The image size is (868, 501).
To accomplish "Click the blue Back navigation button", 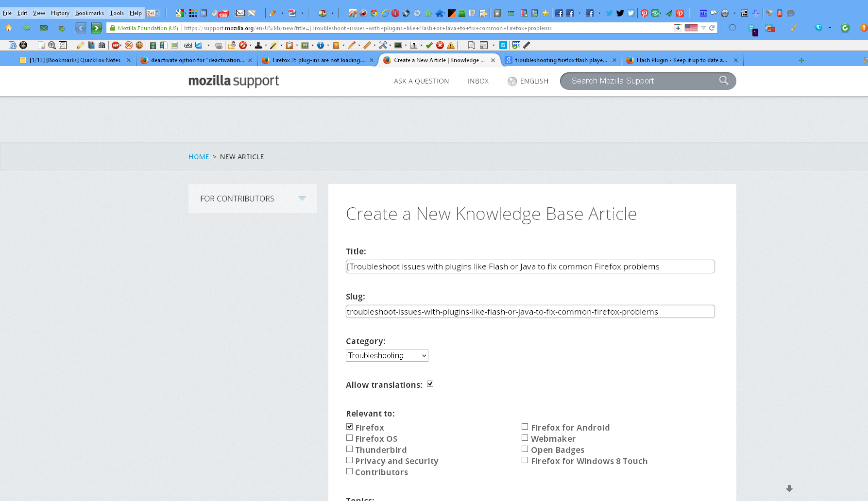I will pos(81,28).
